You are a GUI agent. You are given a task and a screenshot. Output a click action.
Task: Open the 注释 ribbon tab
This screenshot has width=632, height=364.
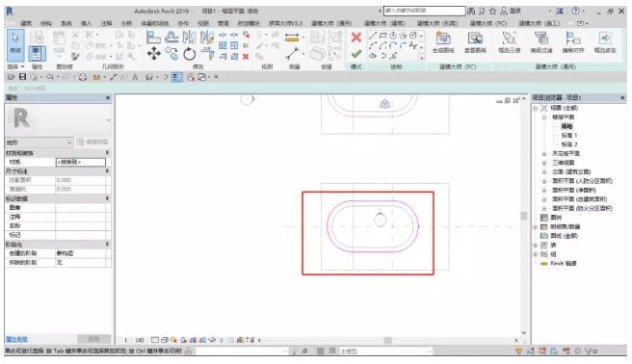coord(106,23)
